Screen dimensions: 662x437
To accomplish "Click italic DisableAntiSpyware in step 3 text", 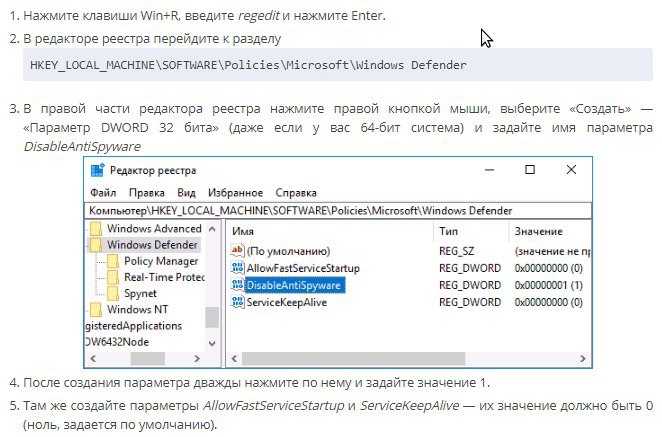I will (x=82, y=147).
